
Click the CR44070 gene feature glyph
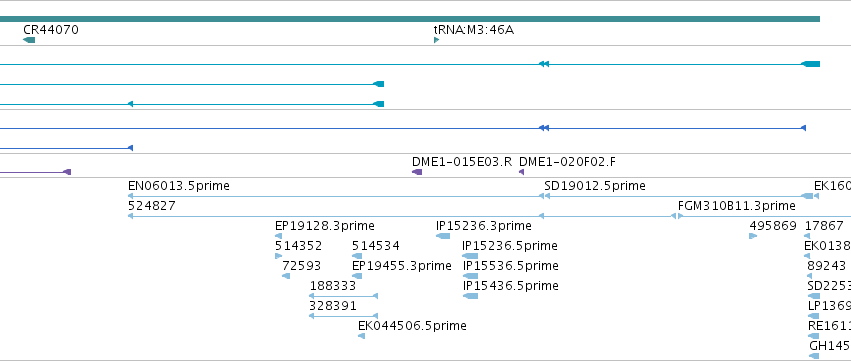pos(29,40)
